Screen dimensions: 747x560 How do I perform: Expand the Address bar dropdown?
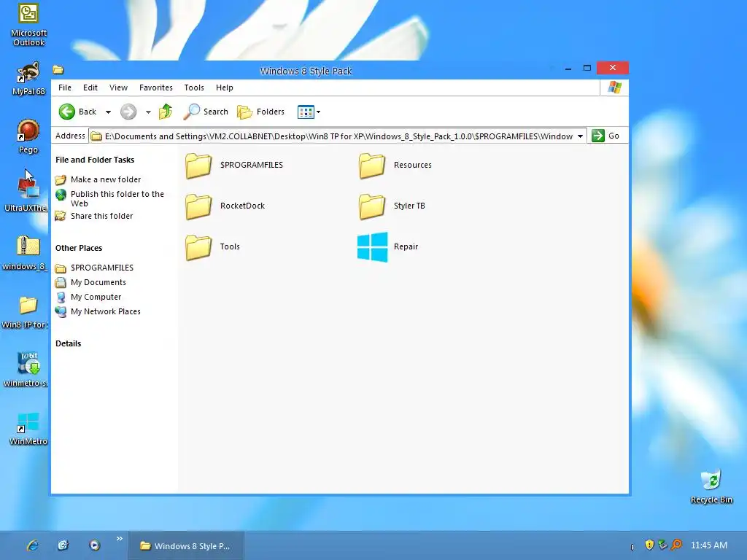pyautogui.click(x=580, y=136)
